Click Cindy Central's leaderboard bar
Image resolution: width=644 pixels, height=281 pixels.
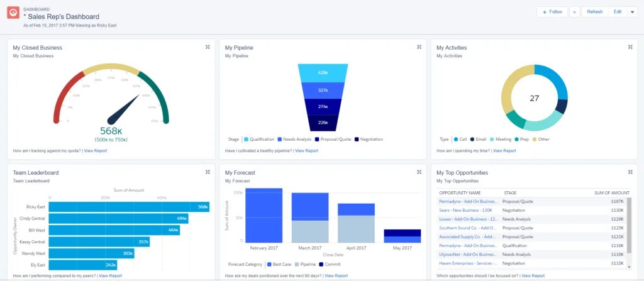(118, 219)
